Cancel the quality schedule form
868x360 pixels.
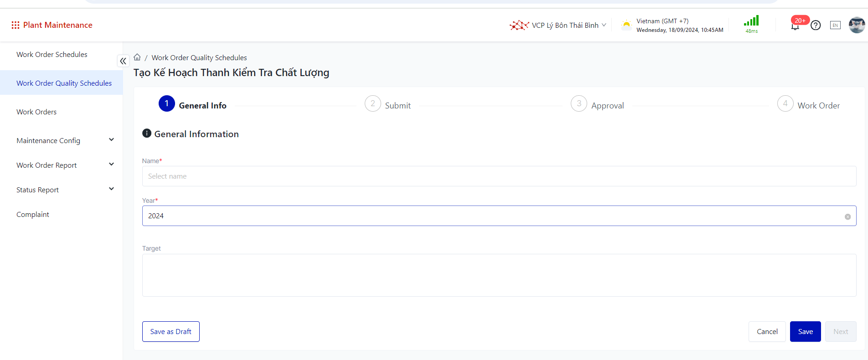pyautogui.click(x=767, y=332)
